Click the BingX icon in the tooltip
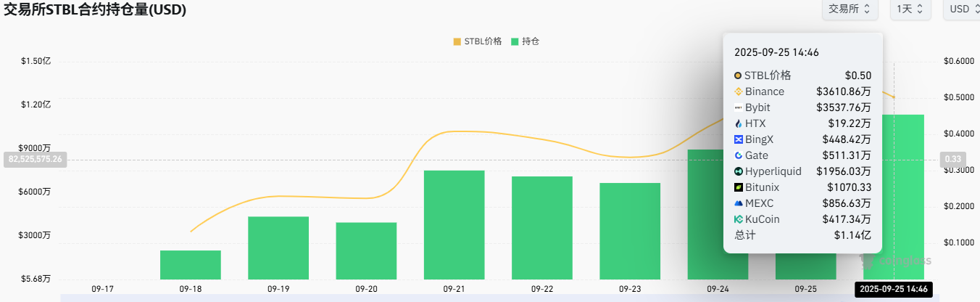Screen dimensions: 980x302 pyautogui.click(x=738, y=139)
